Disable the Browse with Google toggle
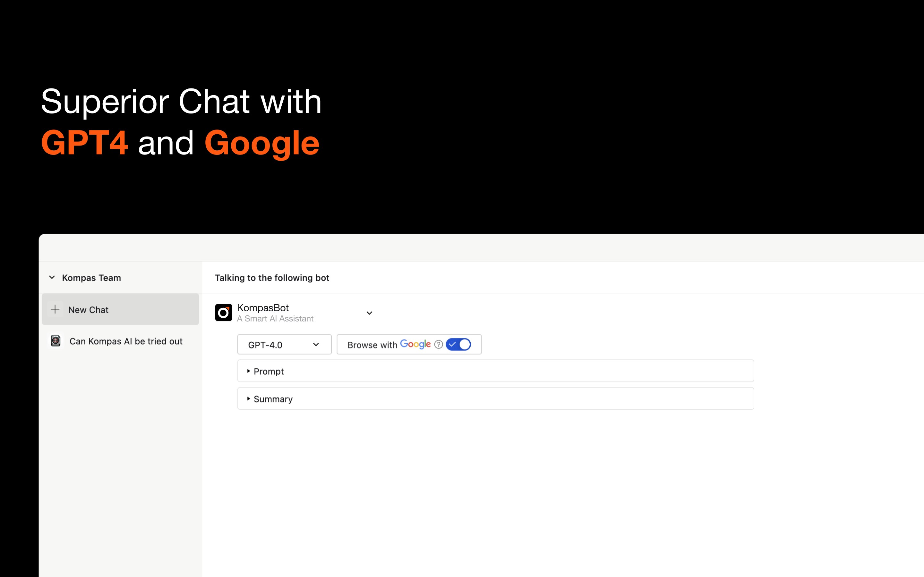 458,345
